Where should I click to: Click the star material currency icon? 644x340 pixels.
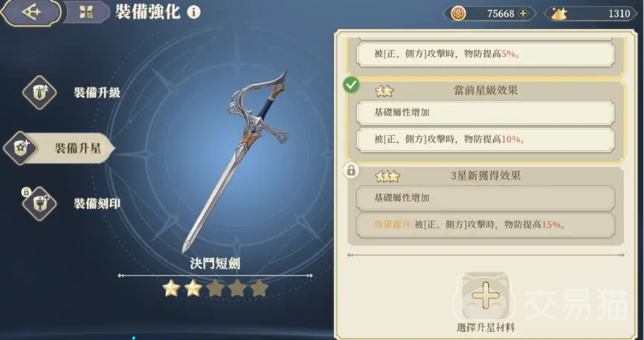coord(559,14)
